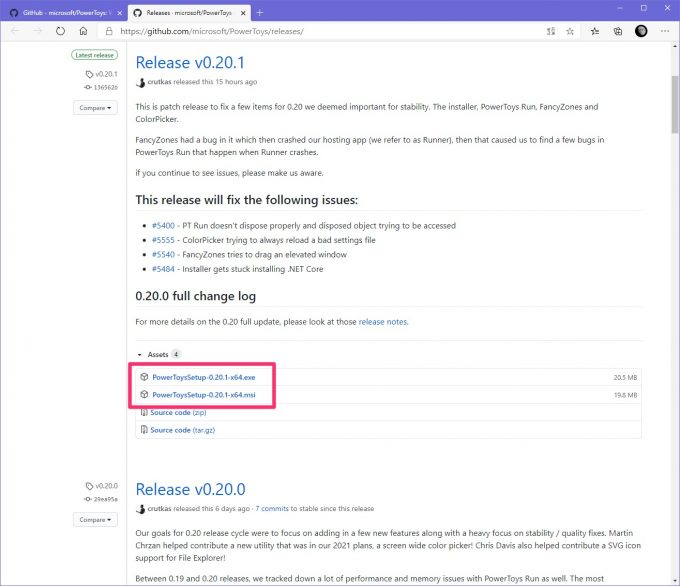Click package icon beside the .msi installer
This screenshot has height=586, width=680.
point(144,395)
